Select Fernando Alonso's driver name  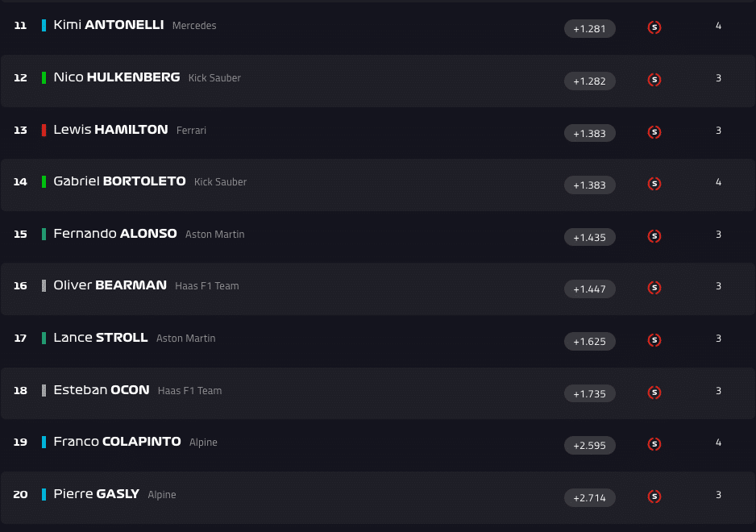click(114, 234)
